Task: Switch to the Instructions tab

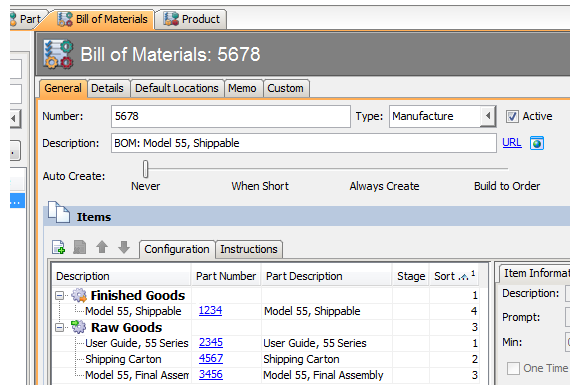Action: point(249,249)
